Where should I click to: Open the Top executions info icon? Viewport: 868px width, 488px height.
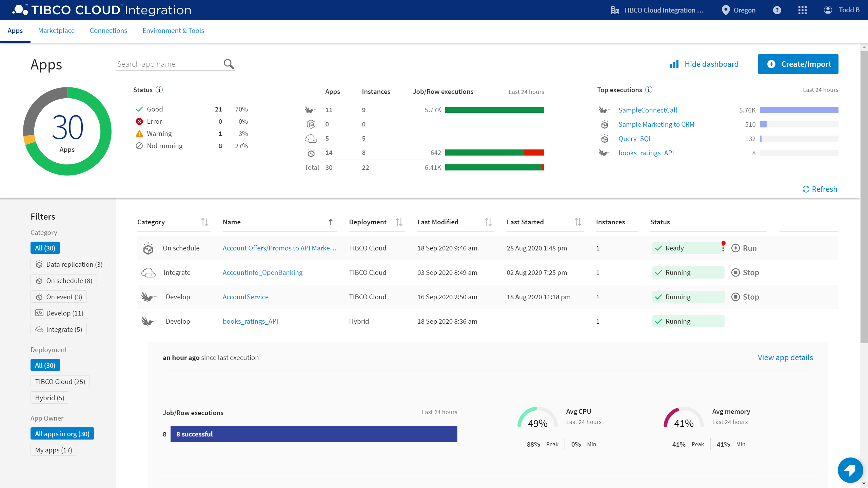pyautogui.click(x=649, y=90)
